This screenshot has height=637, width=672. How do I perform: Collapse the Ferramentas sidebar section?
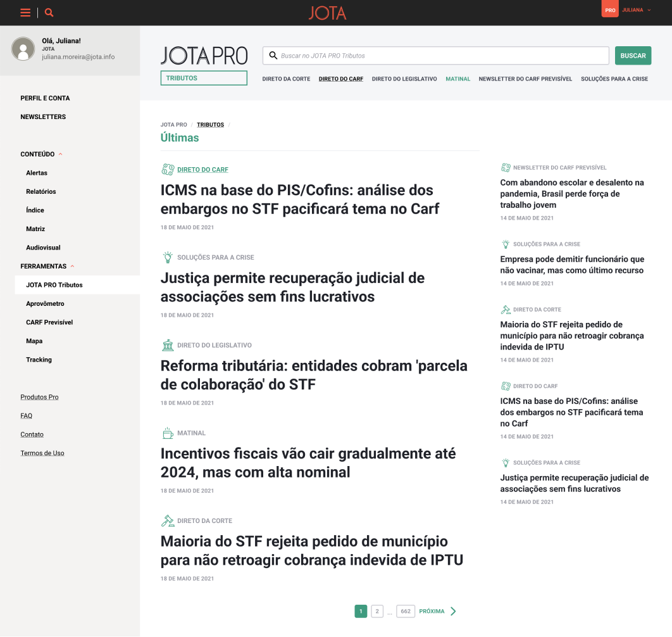pyautogui.click(x=72, y=267)
